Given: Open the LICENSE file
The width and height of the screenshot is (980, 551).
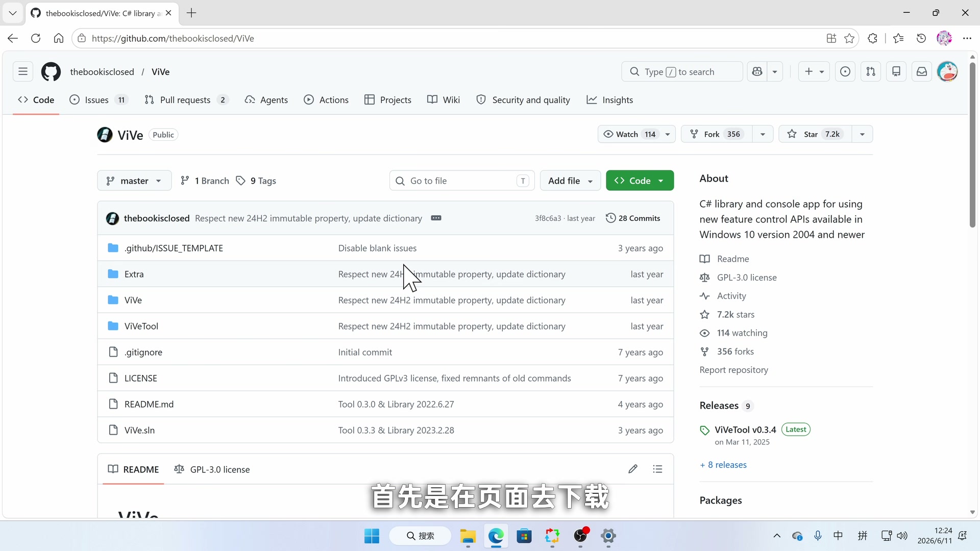Looking at the screenshot, I should point(141,378).
